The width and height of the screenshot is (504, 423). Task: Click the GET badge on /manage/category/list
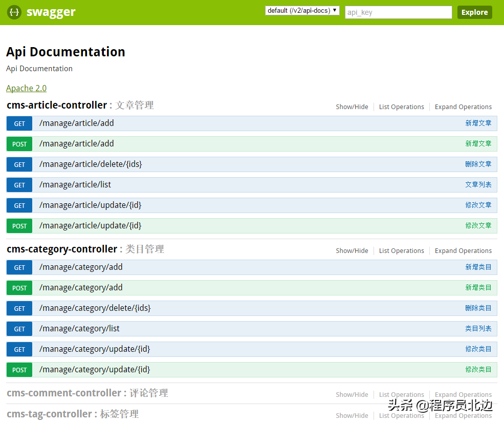click(19, 328)
